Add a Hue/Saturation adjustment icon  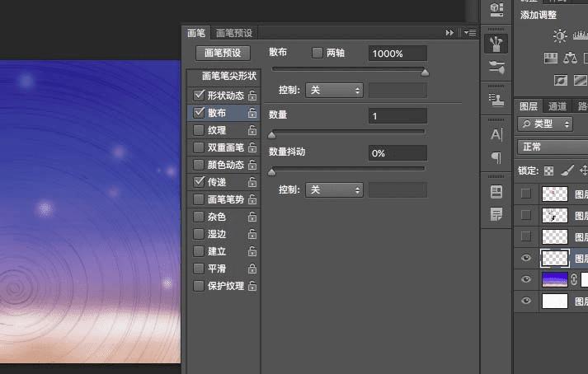click(x=551, y=58)
